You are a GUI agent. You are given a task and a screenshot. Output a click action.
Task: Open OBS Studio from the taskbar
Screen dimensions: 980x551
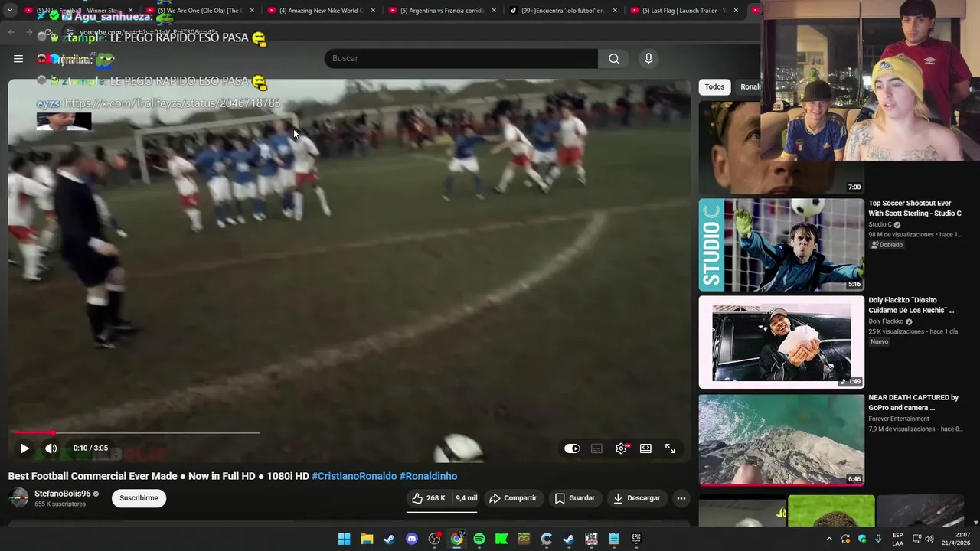(434, 539)
